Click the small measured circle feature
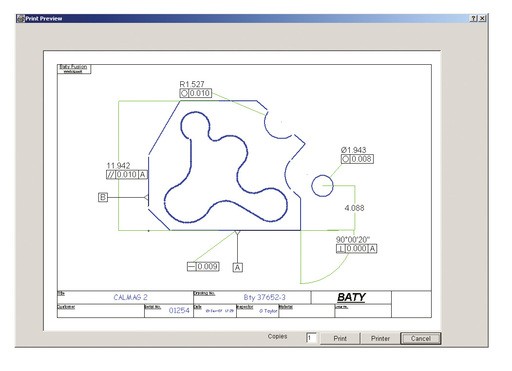This screenshot has height=371, width=512. [322, 186]
